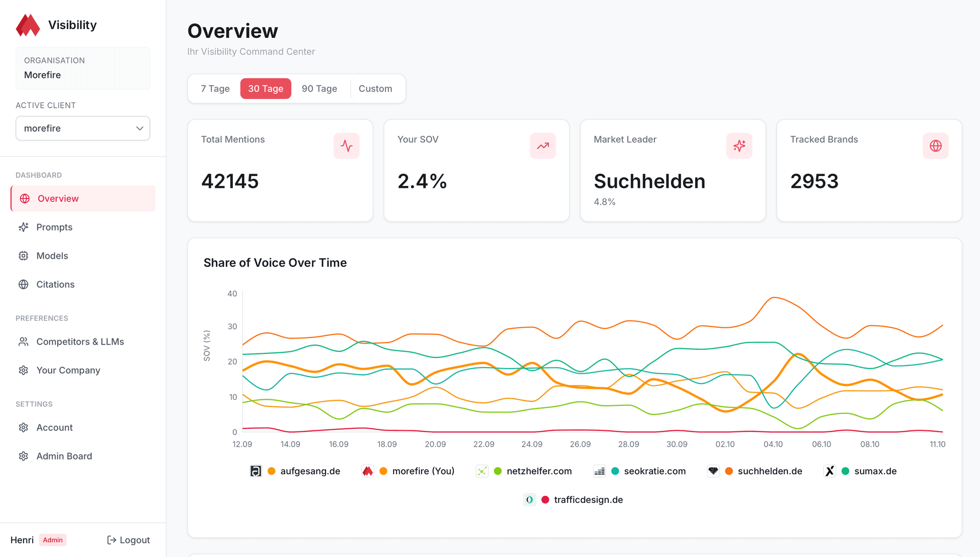Click the sparkle icon on Market Leader card
Image resolution: width=980 pixels, height=557 pixels.
coord(739,146)
